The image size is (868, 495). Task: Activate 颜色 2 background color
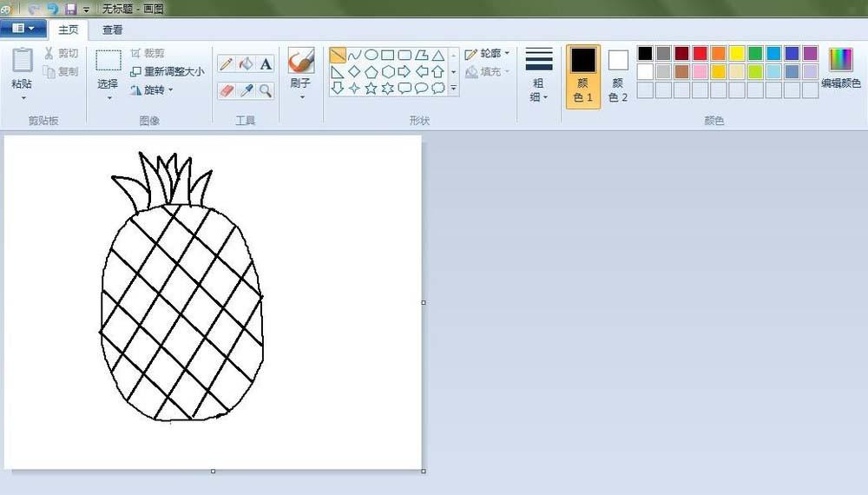coord(618,76)
